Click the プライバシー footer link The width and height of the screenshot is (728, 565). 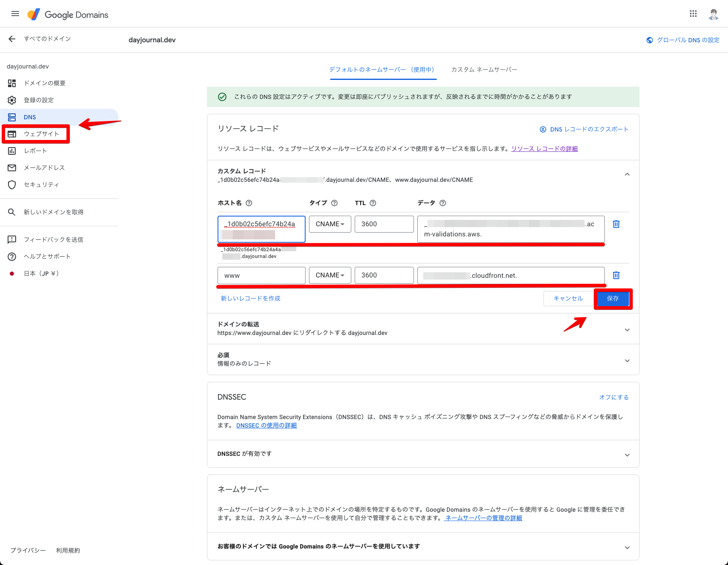28,551
